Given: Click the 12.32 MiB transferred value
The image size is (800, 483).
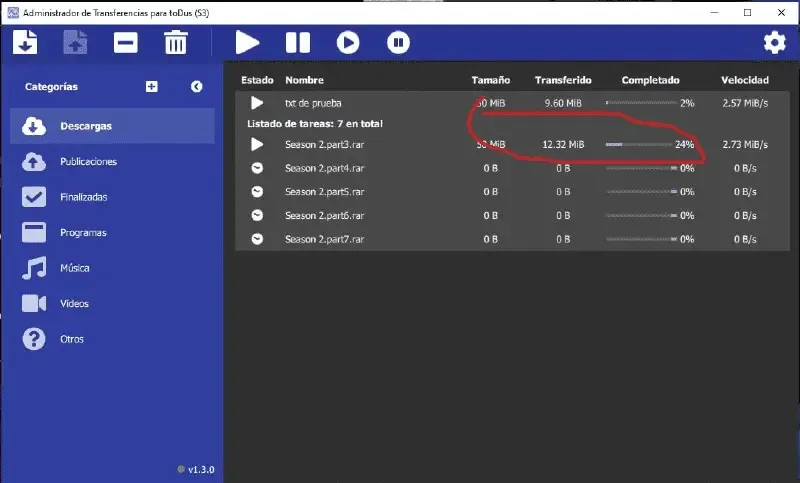Looking at the screenshot, I should [x=563, y=144].
